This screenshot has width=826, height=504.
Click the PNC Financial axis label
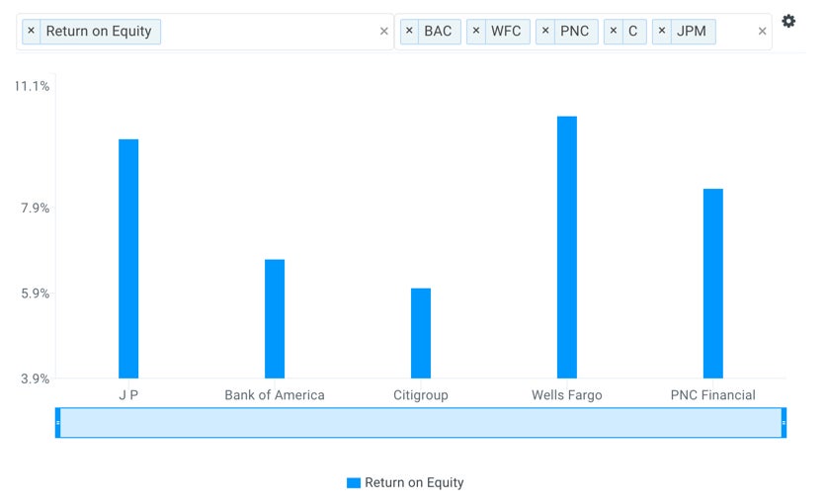pos(713,395)
